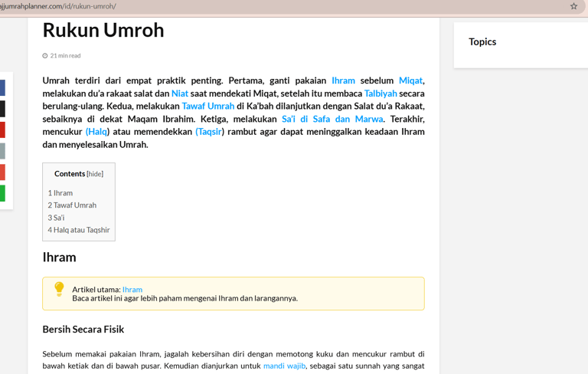Click the dark red share button
This screenshot has height=374, width=588.
[2, 130]
